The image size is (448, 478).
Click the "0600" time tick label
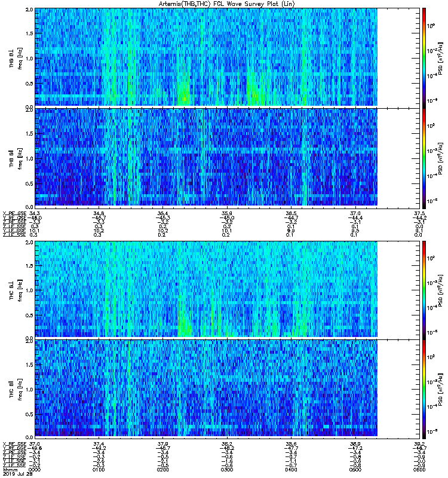click(419, 470)
